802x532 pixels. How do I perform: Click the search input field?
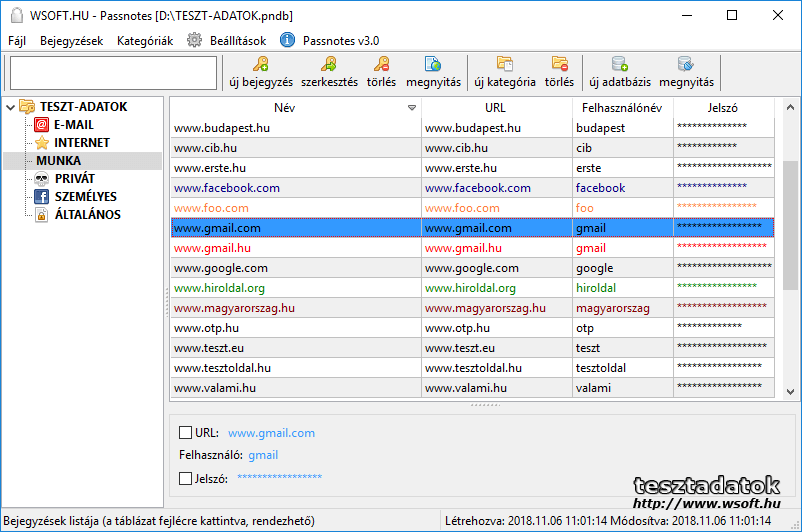point(114,73)
